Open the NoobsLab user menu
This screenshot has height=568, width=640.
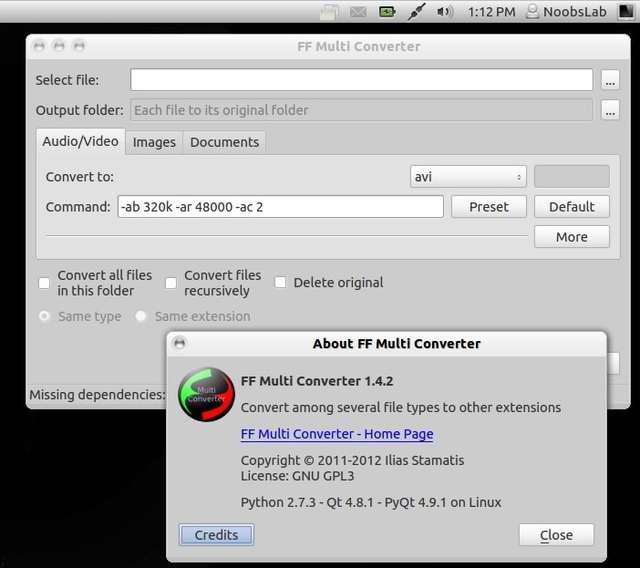567,12
